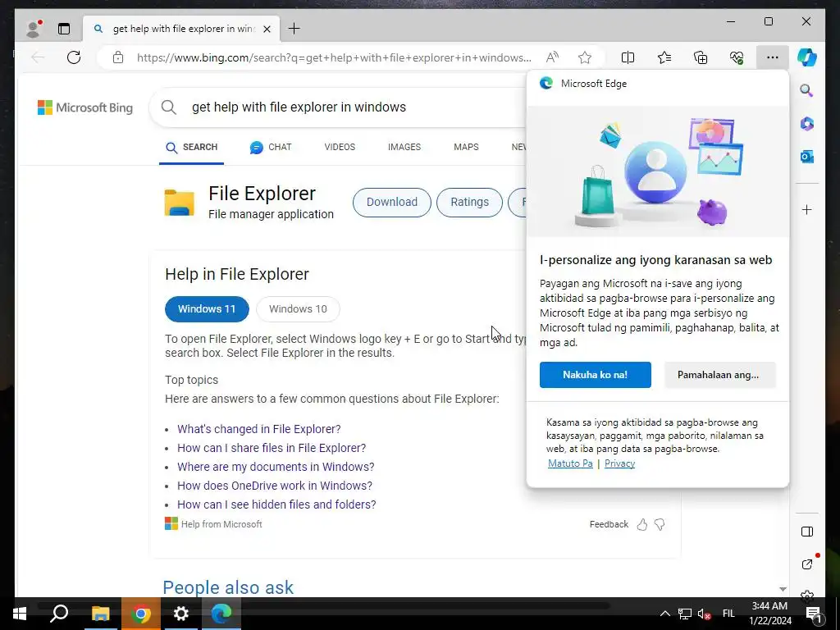Image resolution: width=840 pixels, height=630 pixels.
Task: Toggle sidebar layout icon
Action: (807, 532)
